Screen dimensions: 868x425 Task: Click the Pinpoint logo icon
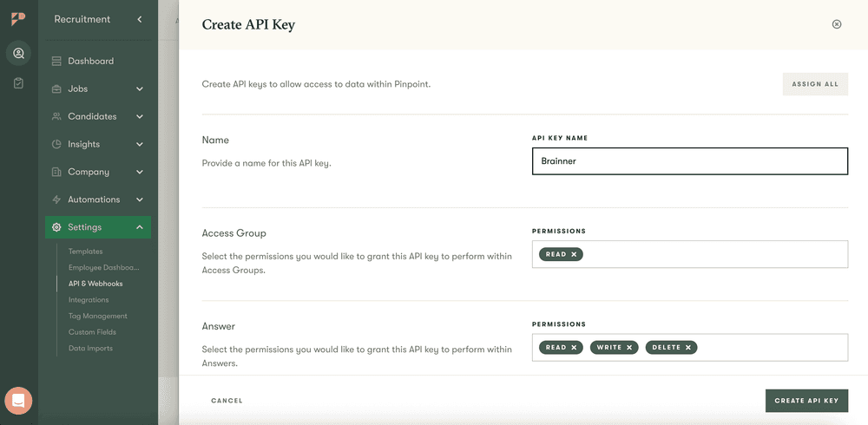point(18,19)
